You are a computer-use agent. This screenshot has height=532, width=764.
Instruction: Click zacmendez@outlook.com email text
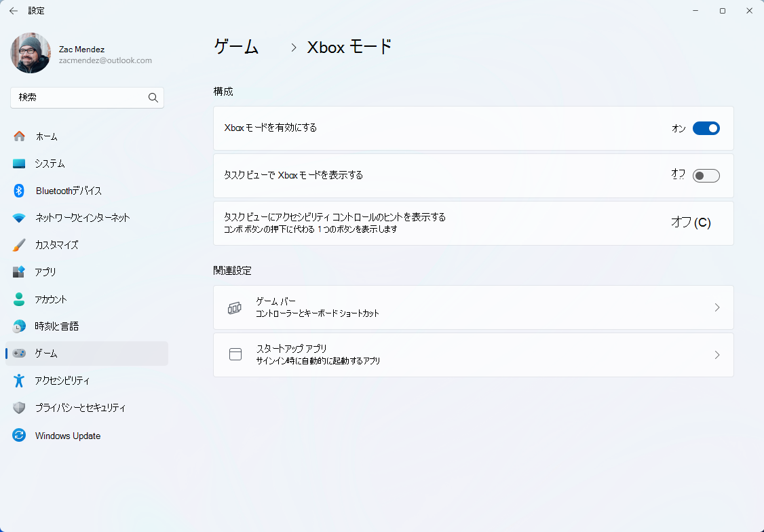pyautogui.click(x=105, y=60)
